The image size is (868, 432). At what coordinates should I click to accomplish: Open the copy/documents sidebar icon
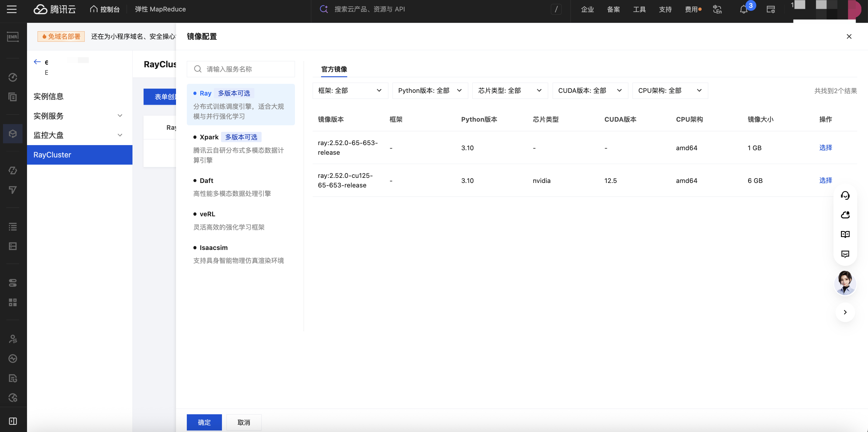[x=13, y=97]
